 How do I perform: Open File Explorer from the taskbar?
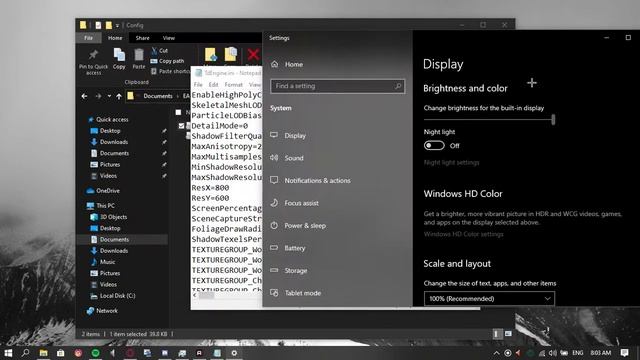43,353
